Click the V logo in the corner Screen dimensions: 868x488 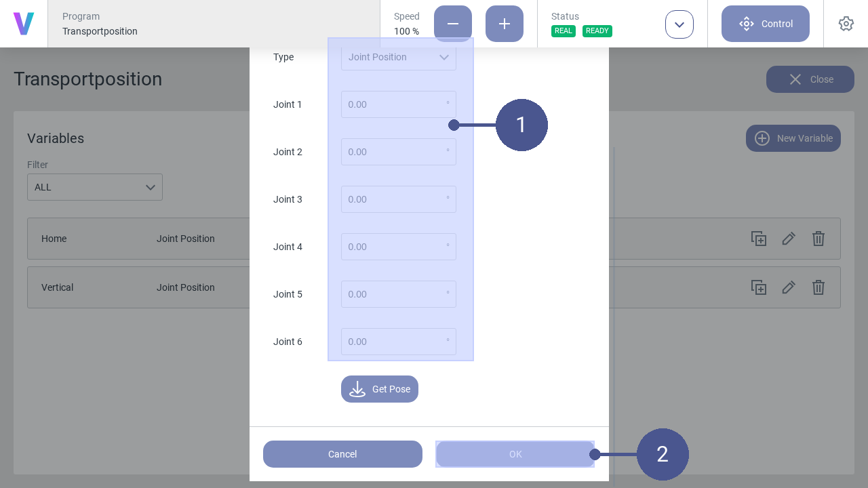pyautogui.click(x=24, y=24)
